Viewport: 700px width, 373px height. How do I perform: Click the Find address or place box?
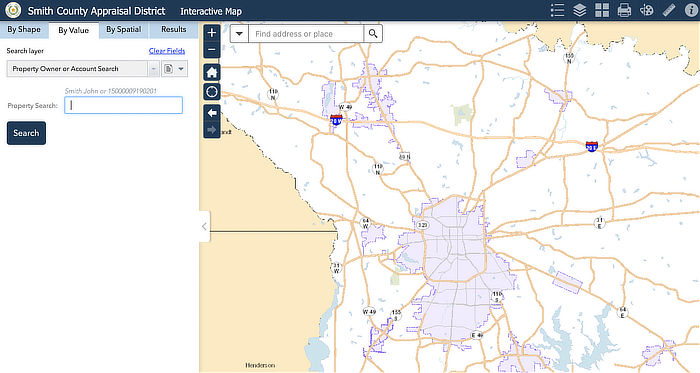tap(306, 34)
